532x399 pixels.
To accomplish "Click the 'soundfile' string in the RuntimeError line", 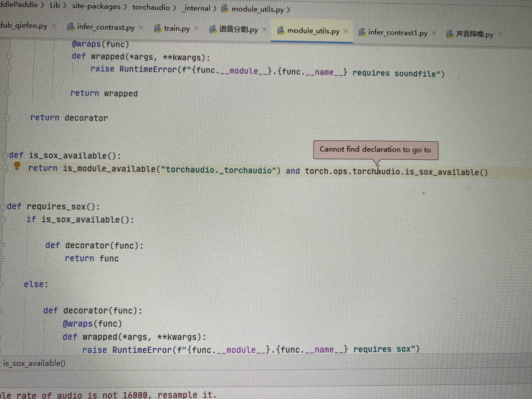I will coord(415,74).
